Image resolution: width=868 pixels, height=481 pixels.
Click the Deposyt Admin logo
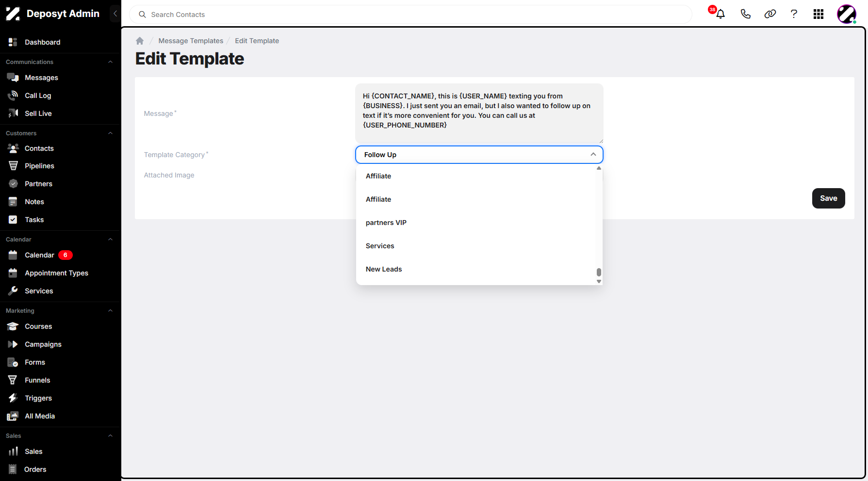coord(52,14)
